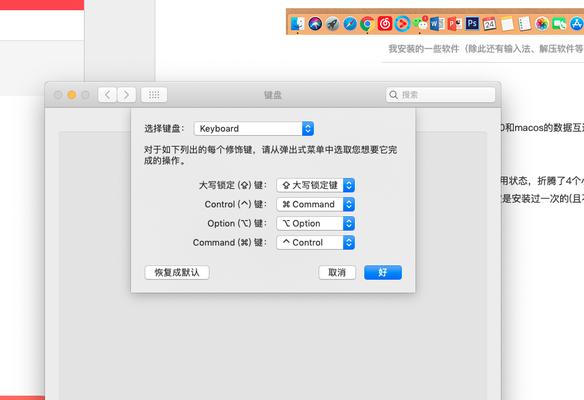Open Google Chrome from the dock
The width and height of the screenshot is (584, 400).
(367, 24)
